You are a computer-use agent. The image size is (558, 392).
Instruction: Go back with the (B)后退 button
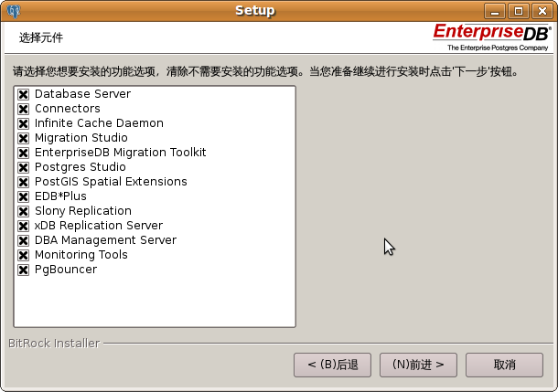click(x=332, y=365)
